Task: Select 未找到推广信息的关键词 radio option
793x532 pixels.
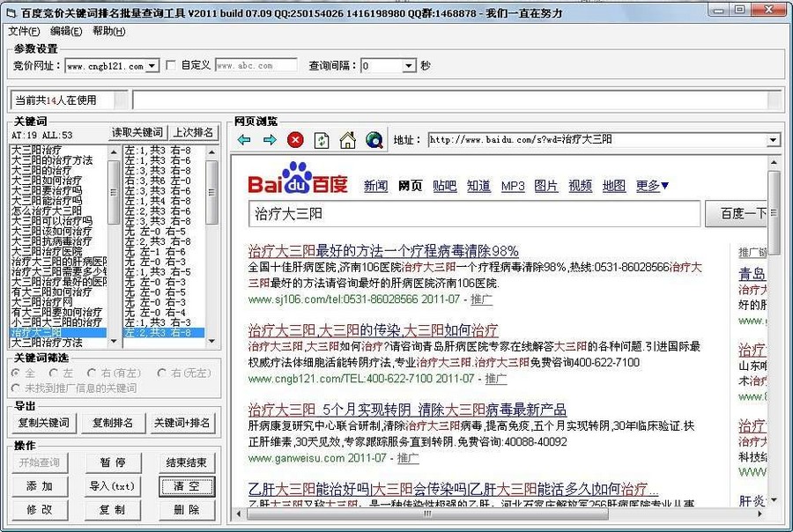Action: point(16,388)
